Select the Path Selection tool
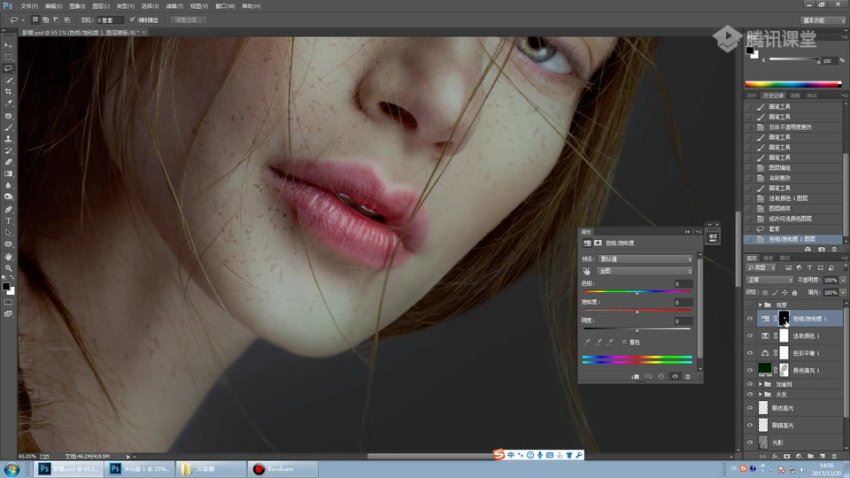 8,232
